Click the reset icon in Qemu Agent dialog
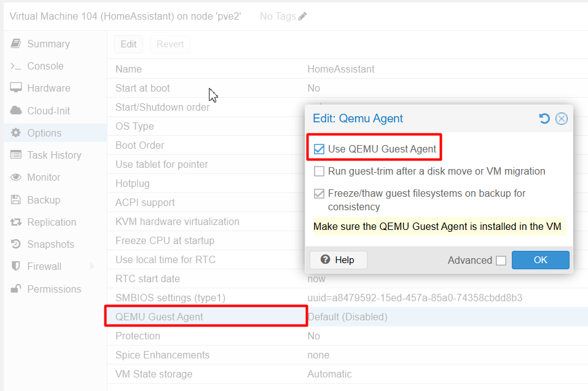This screenshot has width=588, height=391. (x=544, y=119)
